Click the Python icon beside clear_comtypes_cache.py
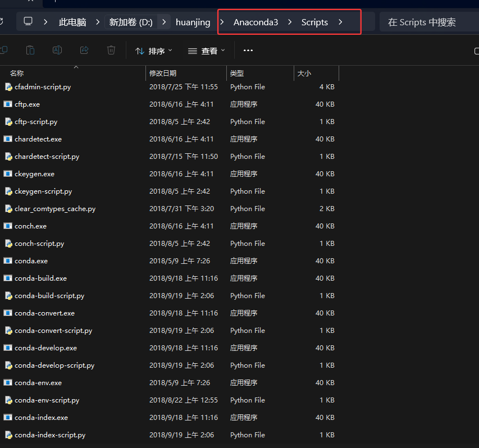The image size is (479, 448). 8,209
